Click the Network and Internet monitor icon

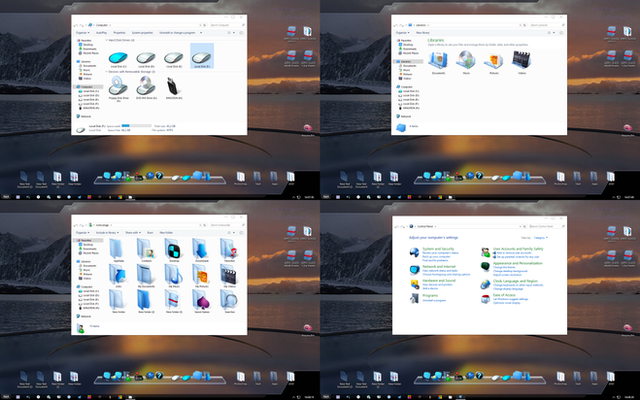(414, 269)
